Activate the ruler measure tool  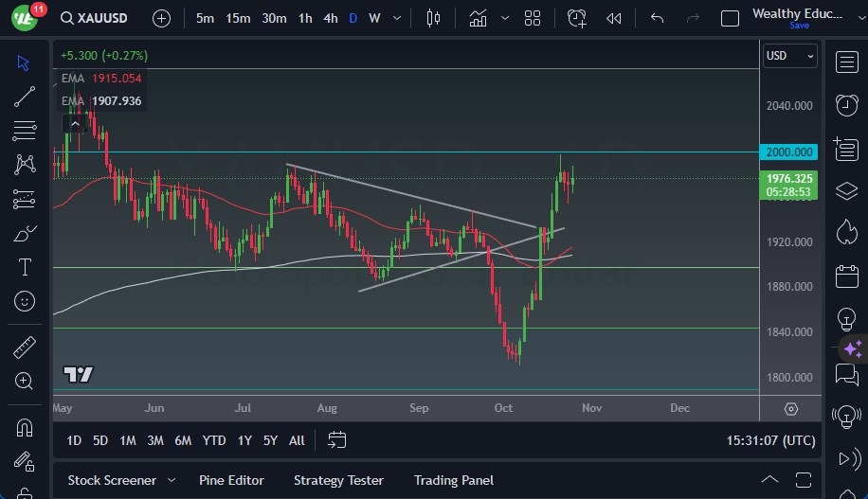tap(25, 348)
